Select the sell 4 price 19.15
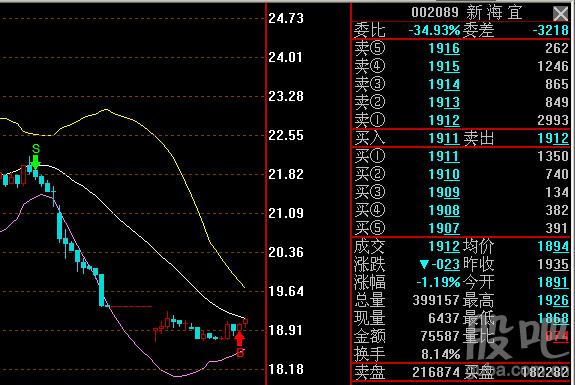The height and width of the screenshot is (385, 575). tap(444, 66)
